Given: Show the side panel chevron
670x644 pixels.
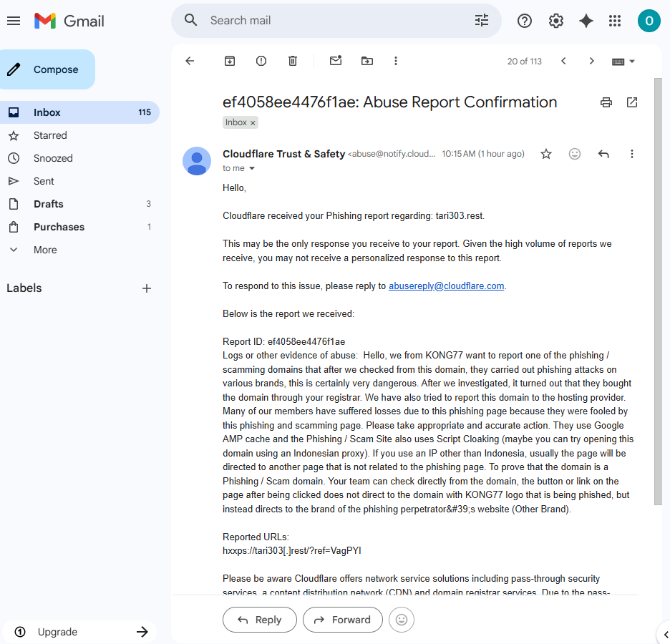Looking at the screenshot, I should (x=666, y=635).
